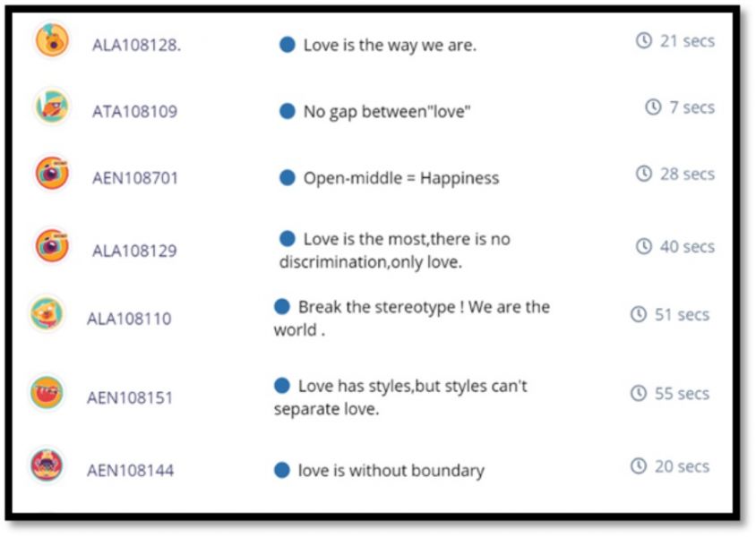Select the response "No gap between love"
Screen dimensions: 756x537
click(387, 111)
